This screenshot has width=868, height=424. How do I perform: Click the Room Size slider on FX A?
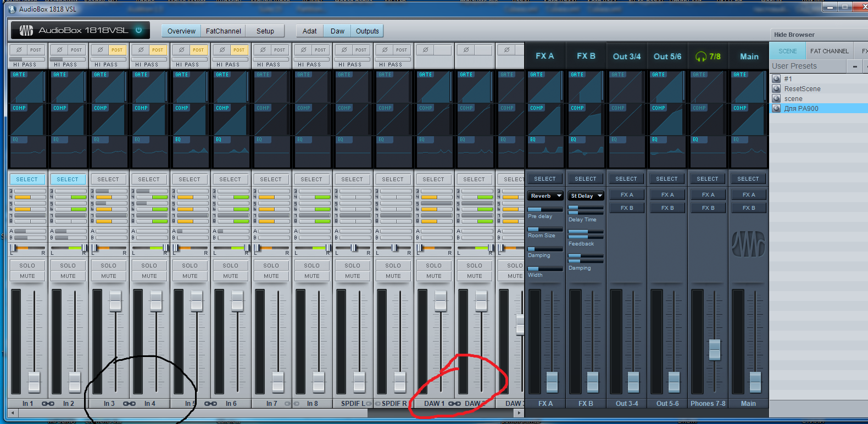pos(545,229)
